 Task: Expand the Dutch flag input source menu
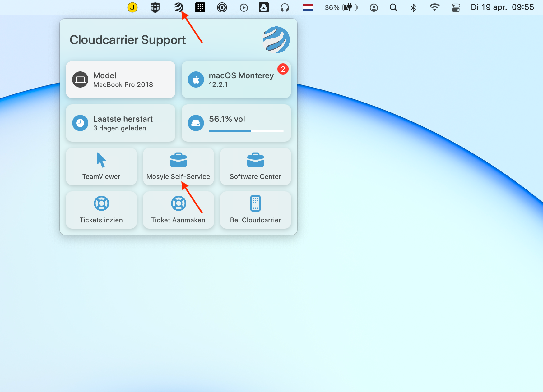pos(308,7)
